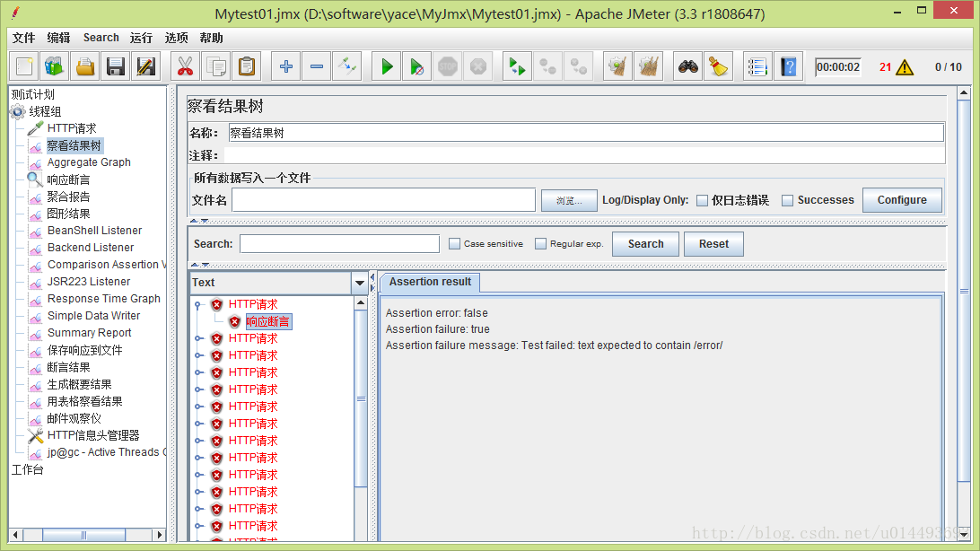Viewport: 980px width, 551px height.
Task: Click the Copy icon in toolbar
Action: (216, 66)
